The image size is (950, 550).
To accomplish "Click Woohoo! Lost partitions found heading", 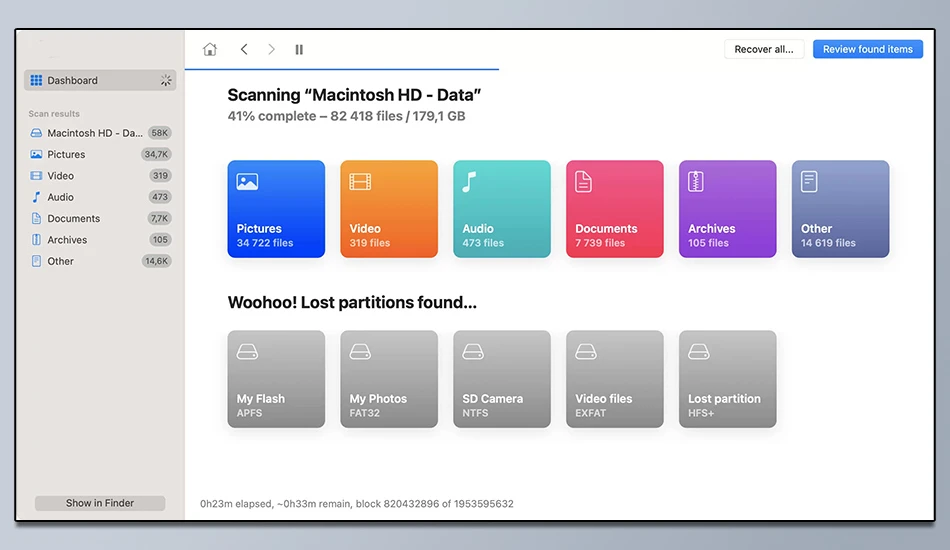I will pyautogui.click(x=352, y=302).
